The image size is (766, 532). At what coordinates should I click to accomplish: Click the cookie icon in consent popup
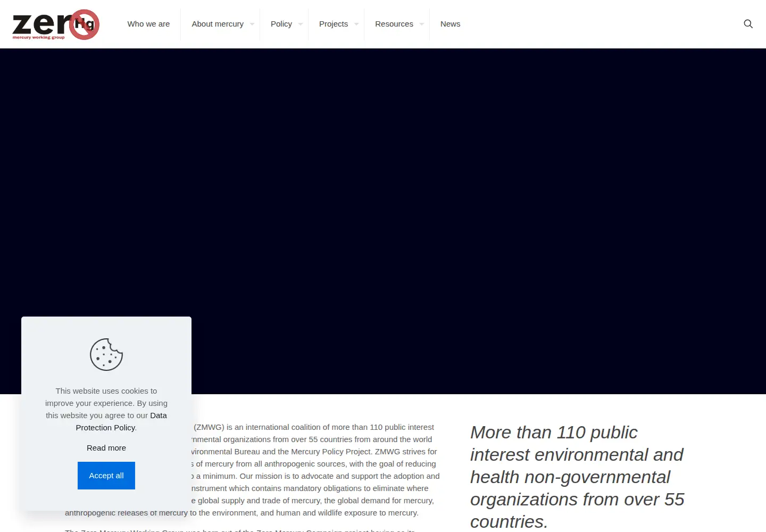tap(106, 354)
